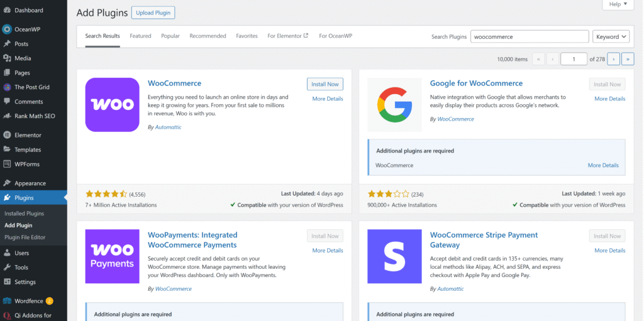Open Add Plugin submenu item
Image resolution: width=644 pixels, height=321 pixels.
pyautogui.click(x=18, y=226)
